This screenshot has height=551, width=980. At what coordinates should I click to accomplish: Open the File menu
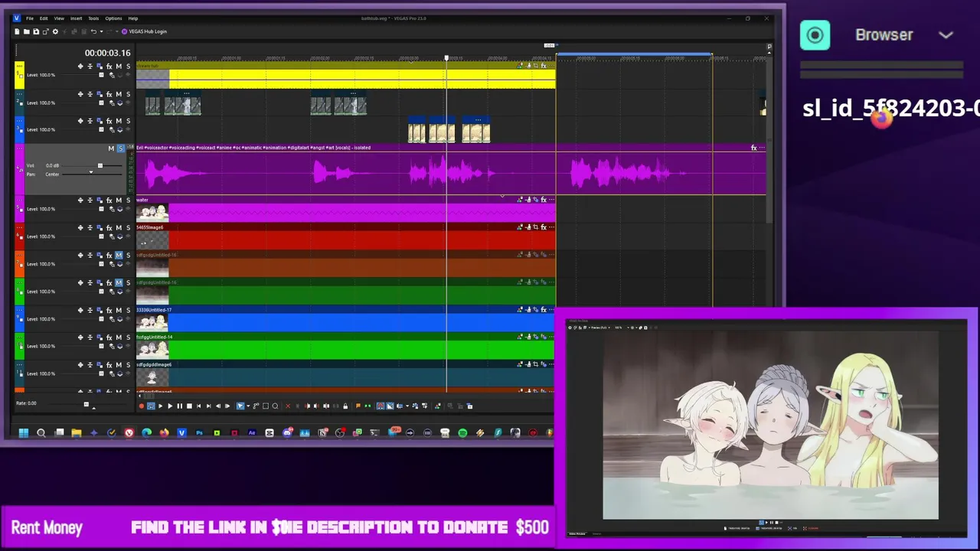(30, 18)
